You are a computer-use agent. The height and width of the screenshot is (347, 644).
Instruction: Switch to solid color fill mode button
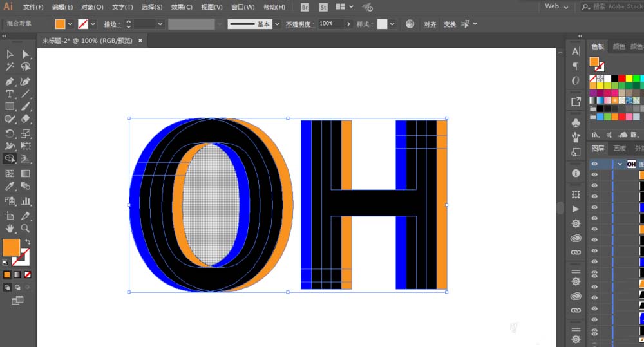click(x=7, y=275)
